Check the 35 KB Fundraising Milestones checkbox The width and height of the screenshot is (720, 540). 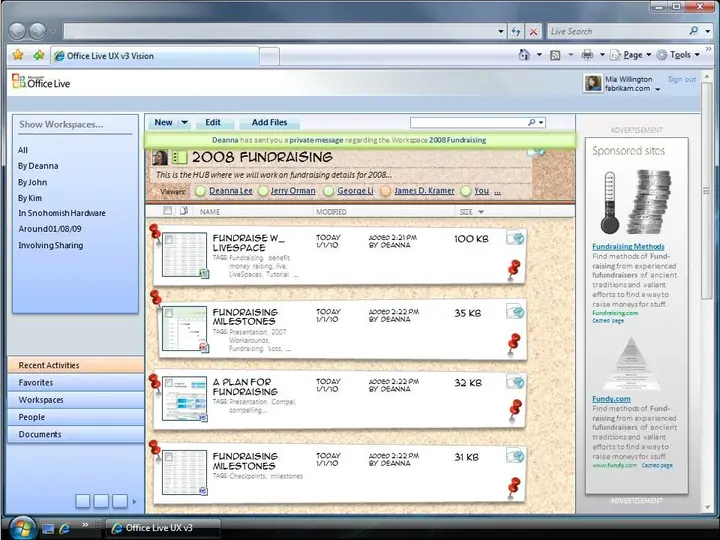click(x=169, y=313)
